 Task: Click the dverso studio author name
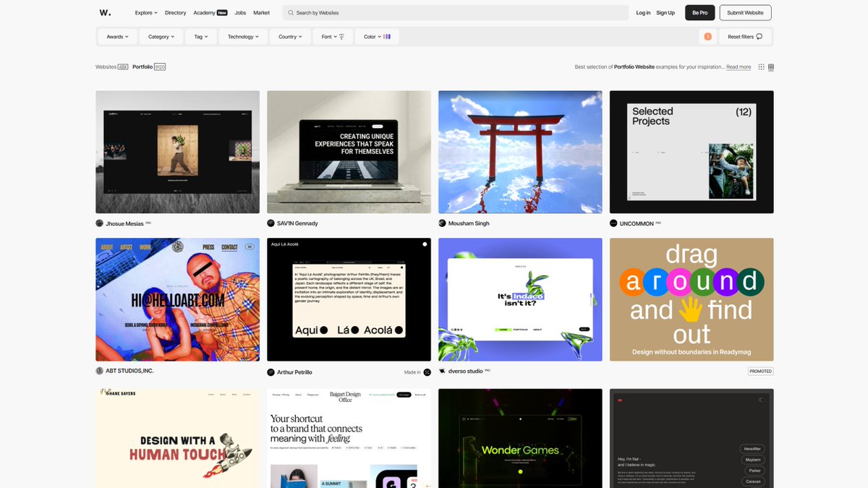[466, 371]
